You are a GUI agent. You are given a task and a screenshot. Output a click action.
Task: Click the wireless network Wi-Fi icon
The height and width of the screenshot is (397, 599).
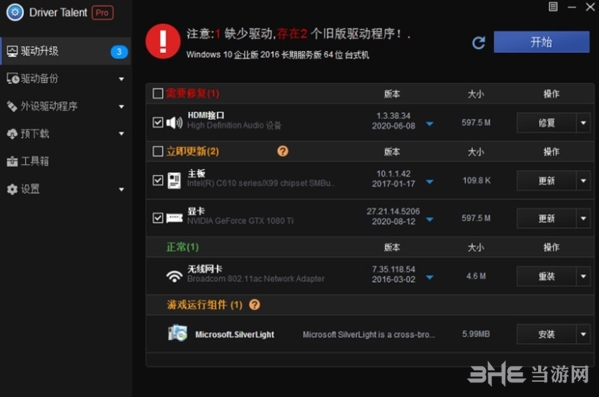(x=175, y=276)
